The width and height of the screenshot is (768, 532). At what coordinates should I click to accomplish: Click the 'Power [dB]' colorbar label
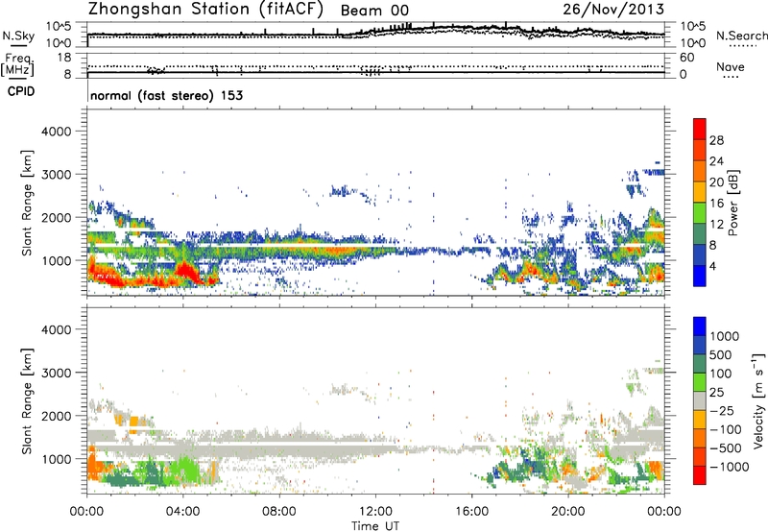tap(732, 203)
